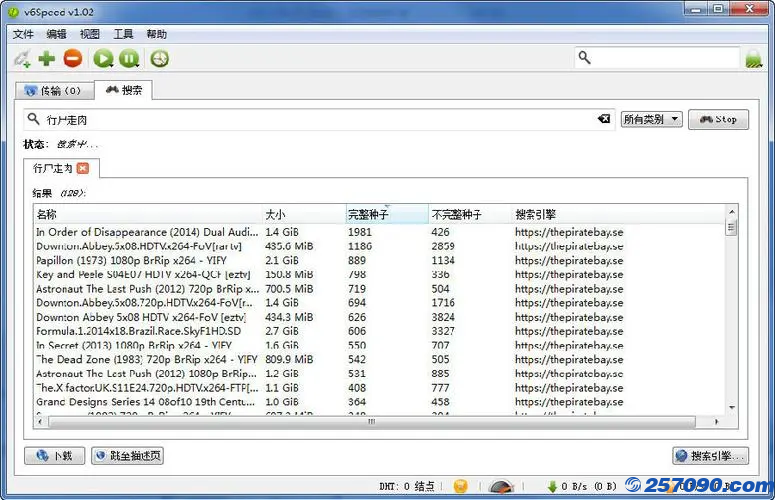
Task: Click the 435.6 MiB size cell
Action: coord(289,246)
